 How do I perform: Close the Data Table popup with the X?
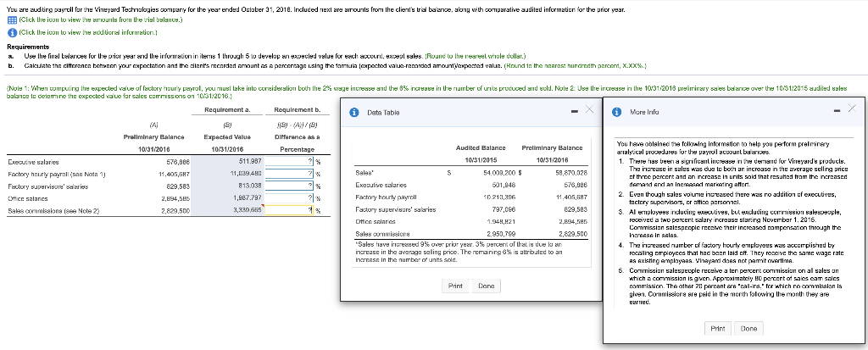pos(589,111)
